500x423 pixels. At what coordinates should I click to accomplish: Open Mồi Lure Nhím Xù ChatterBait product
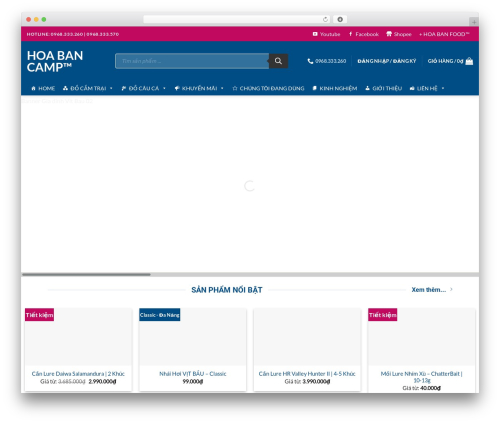pyautogui.click(x=421, y=377)
